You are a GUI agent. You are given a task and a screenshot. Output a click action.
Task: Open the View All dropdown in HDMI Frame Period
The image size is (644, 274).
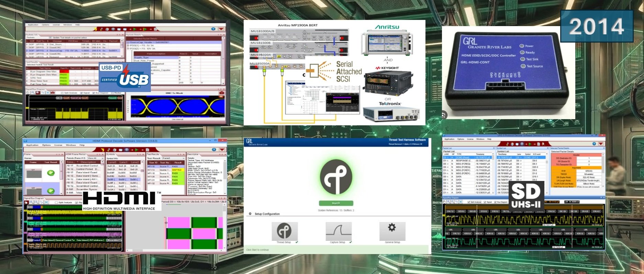[95, 158]
